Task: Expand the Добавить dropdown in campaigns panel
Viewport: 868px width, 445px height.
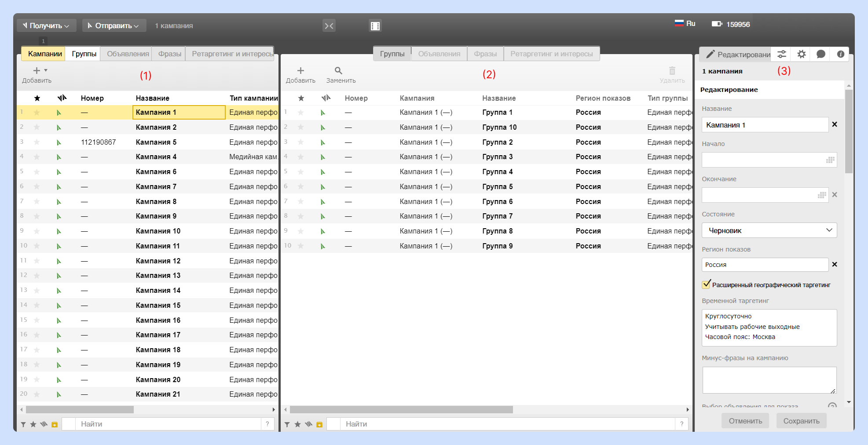Action: (x=46, y=70)
